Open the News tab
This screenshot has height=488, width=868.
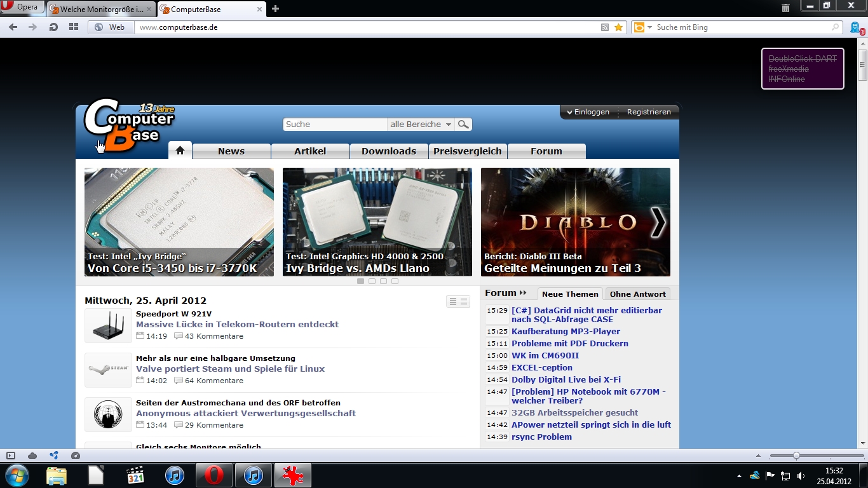point(231,151)
